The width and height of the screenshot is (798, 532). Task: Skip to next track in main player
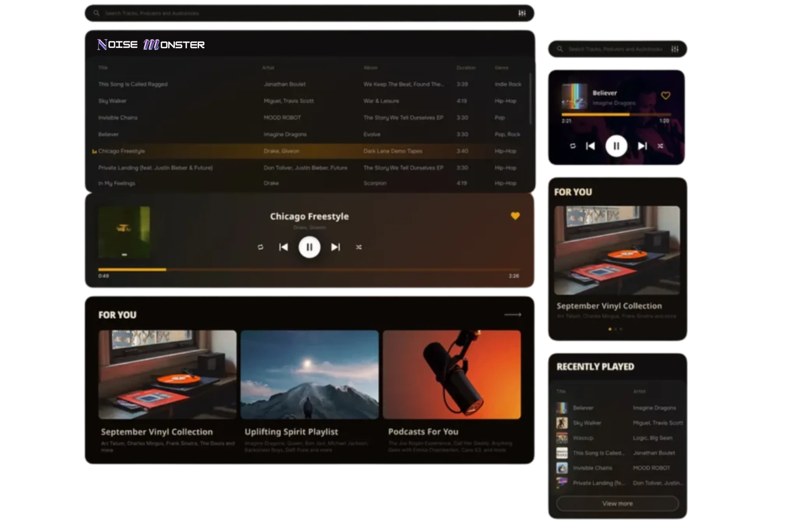point(335,247)
